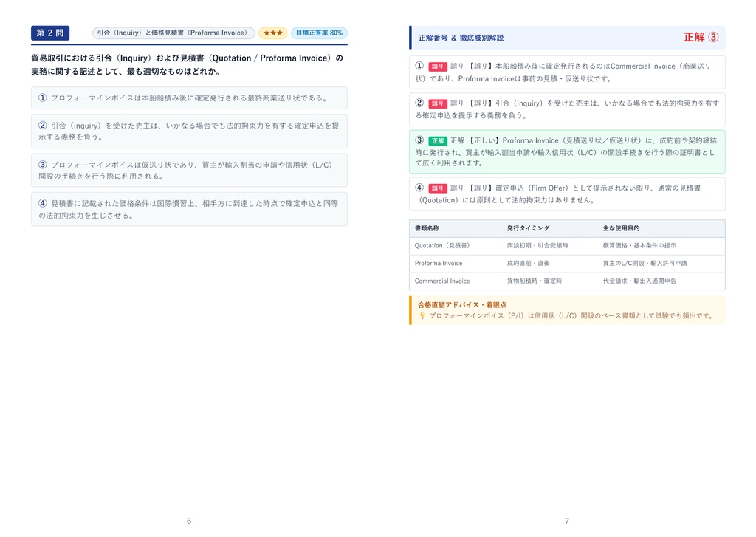The image size is (756, 537).
Task: Click the 正解番号 & 徹底肢別解説 header
Action: pos(461,38)
